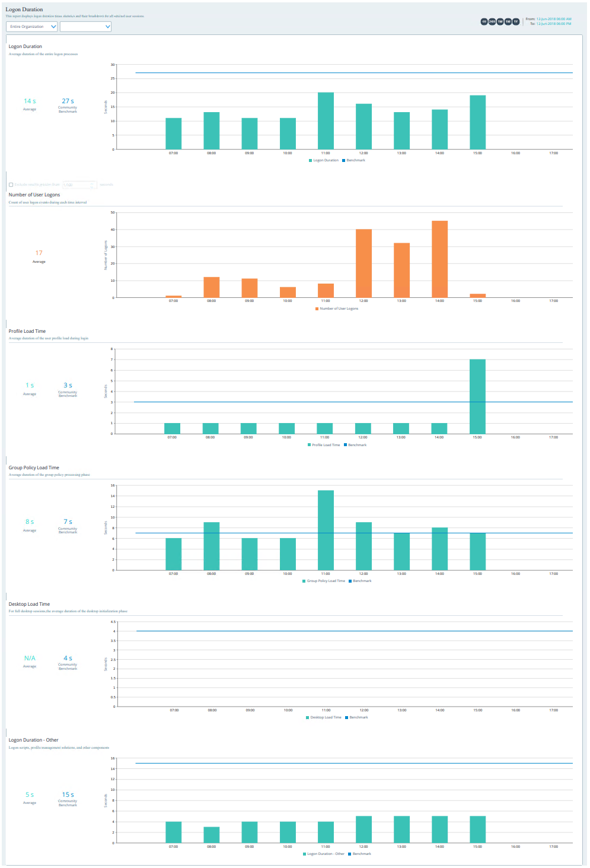Screen dimensions: 590x868
Task: Set time range to 1M
Action: click(x=508, y=21)
